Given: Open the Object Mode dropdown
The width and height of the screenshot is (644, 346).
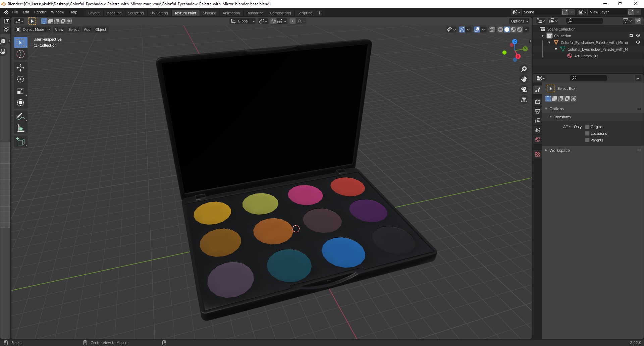Looking at the screenshot, I should [x=33, y=30].
